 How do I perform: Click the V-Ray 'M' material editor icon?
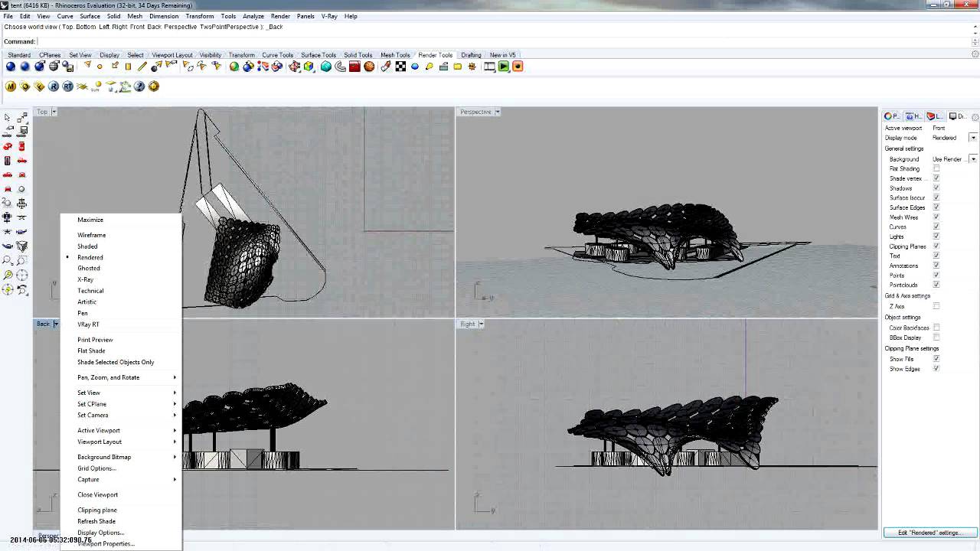click(x=10, y=86)
